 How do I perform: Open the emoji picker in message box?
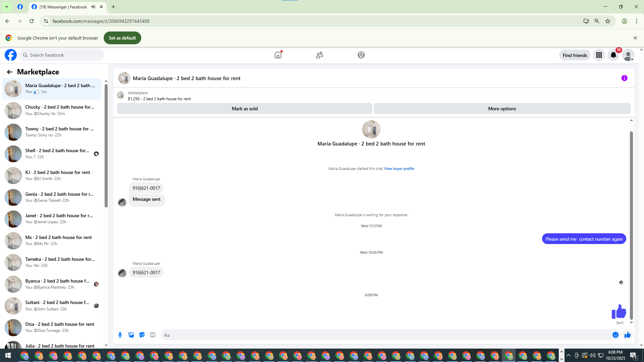pos(615,335)
